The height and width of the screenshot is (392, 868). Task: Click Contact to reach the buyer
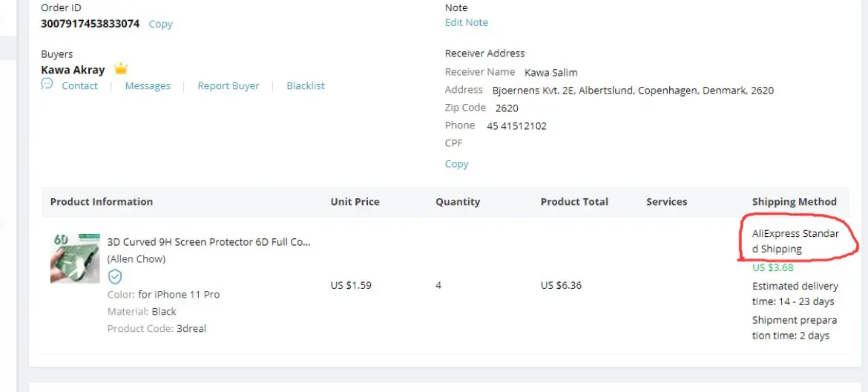pos(79,86)
